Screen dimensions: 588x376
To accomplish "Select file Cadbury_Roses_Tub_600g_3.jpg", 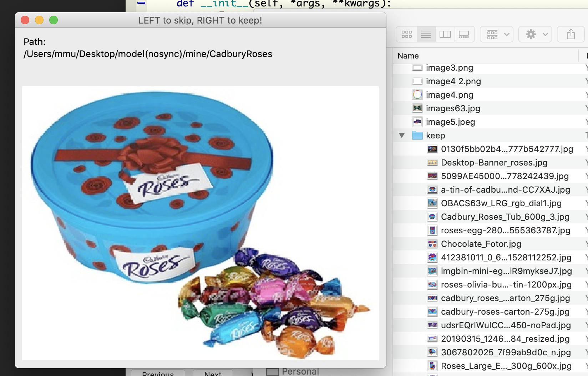I will [505, 217].
